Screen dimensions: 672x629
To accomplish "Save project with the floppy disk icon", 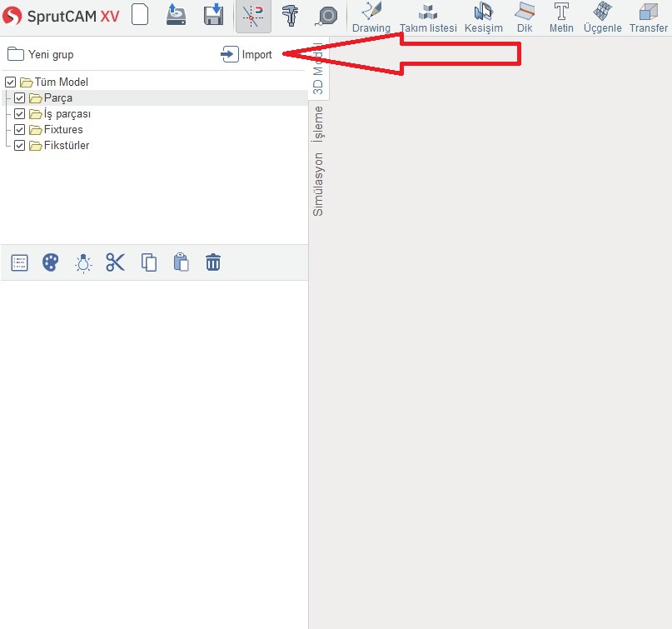I will coord(213,16).
